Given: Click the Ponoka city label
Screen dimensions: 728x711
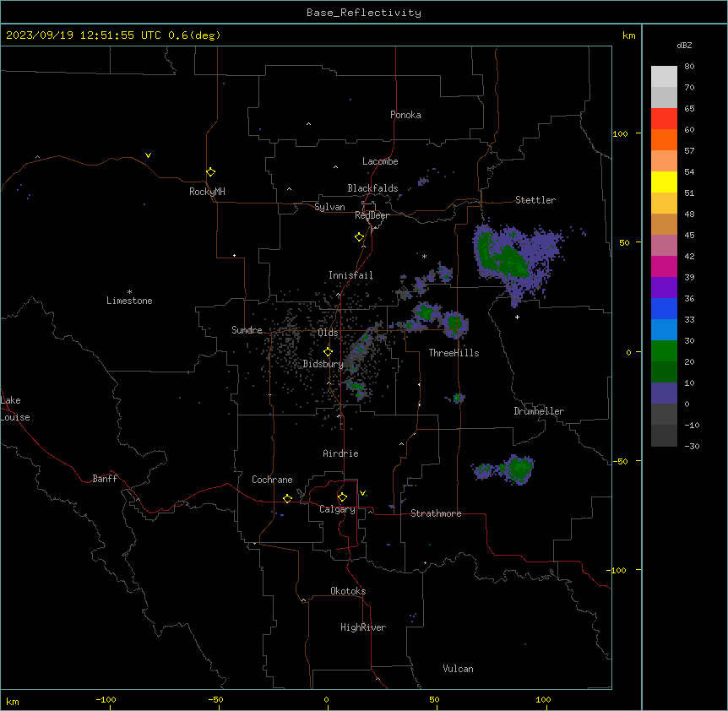Looking at the screenshot, I should tap(405, 115).
